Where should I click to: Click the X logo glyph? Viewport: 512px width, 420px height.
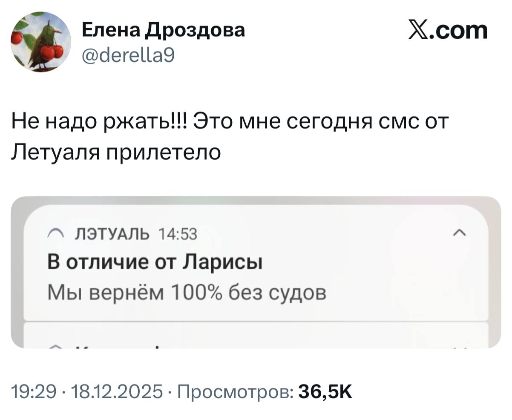(420, 31)
